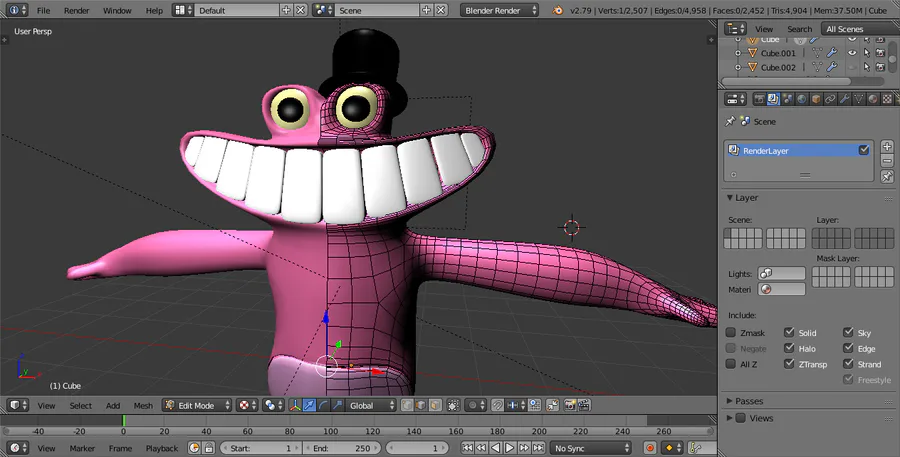900x457 pixels.
Task: Switch to edge select mode
Action: click(421, 405)
